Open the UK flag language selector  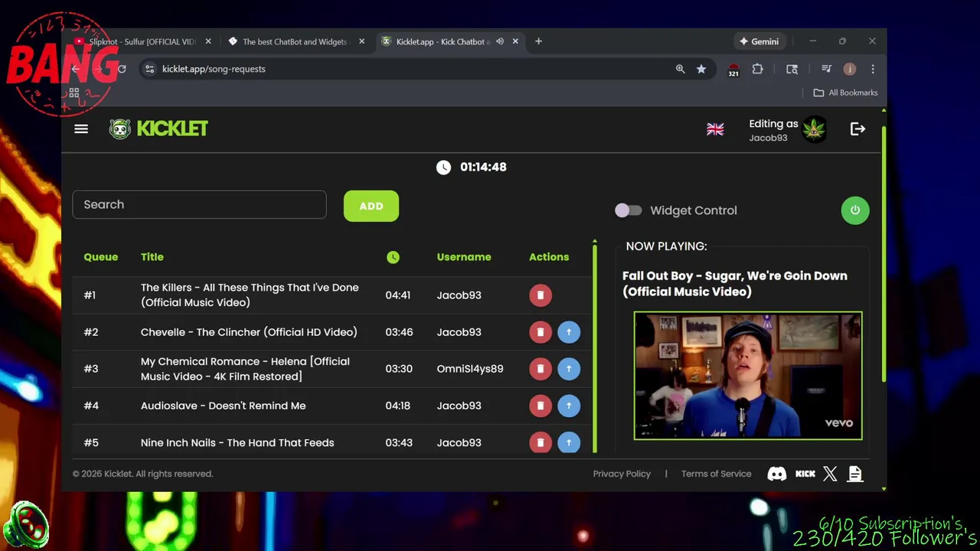point(715,129)
